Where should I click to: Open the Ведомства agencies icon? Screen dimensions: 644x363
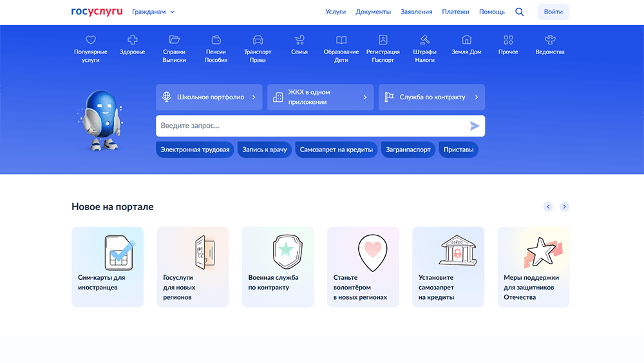(x=549, y=40)
